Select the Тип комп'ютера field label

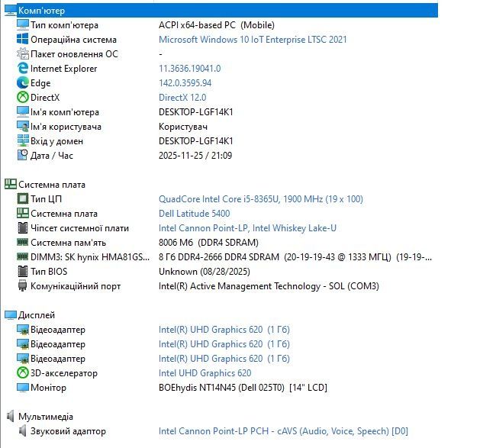(65, 25)
